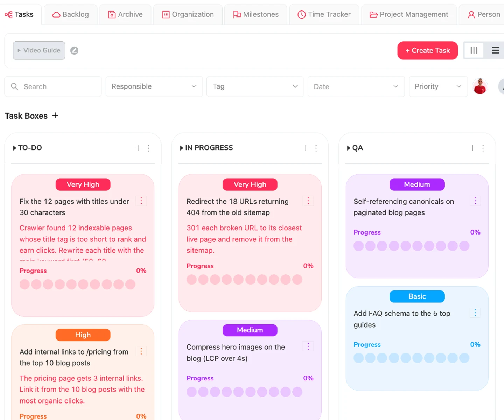Click description '301 each broken URL to its closest'
Screen dimensions: 504x420
[244, 239]
